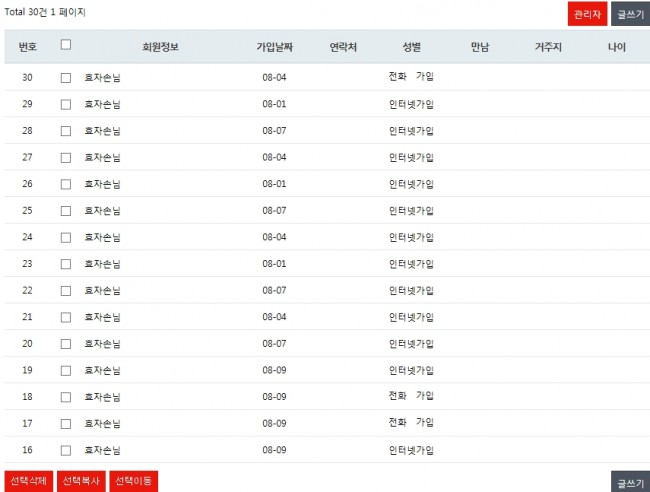Click date 08-07 in row 20
Image resolution: width=650 pixels, height=492 pixels.
(x=274, y=344)
